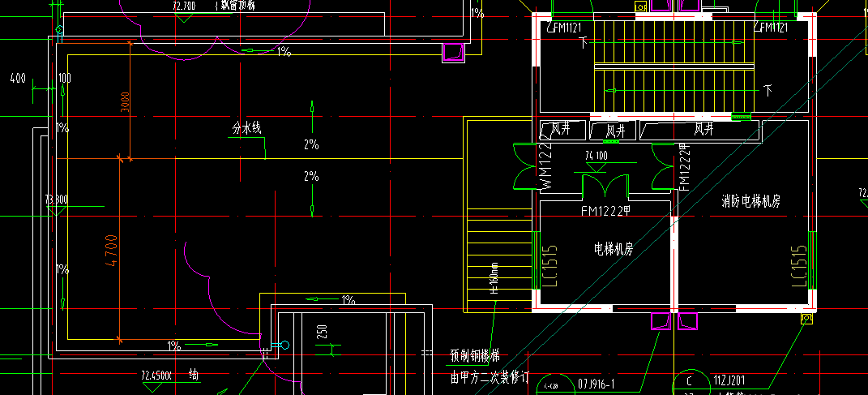Select the 250 vertical dimension text
Image resolution: width=868 pixels, height=395 pixels.
point(323,333)
